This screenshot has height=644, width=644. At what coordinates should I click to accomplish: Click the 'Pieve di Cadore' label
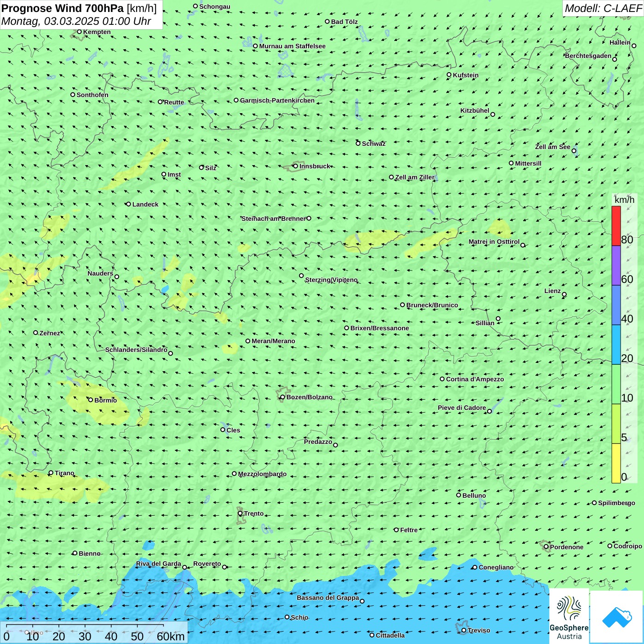coord(462,408)
